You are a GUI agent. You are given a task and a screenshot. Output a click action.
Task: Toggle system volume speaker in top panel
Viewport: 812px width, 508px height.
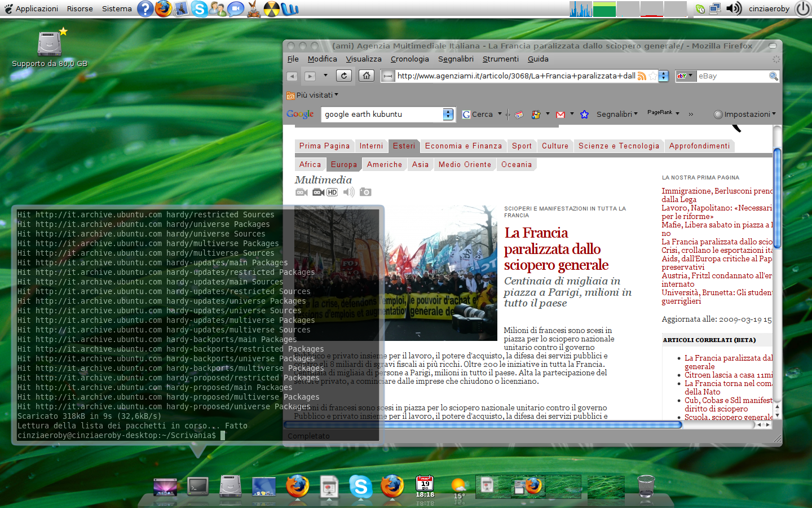(733, 8)
